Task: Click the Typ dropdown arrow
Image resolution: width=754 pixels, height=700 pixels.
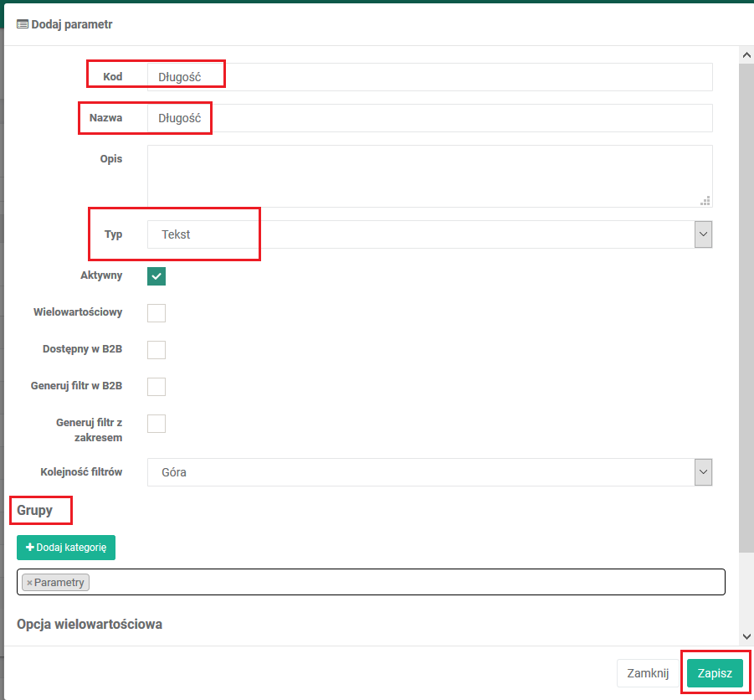Action: (x=703, y=235)
